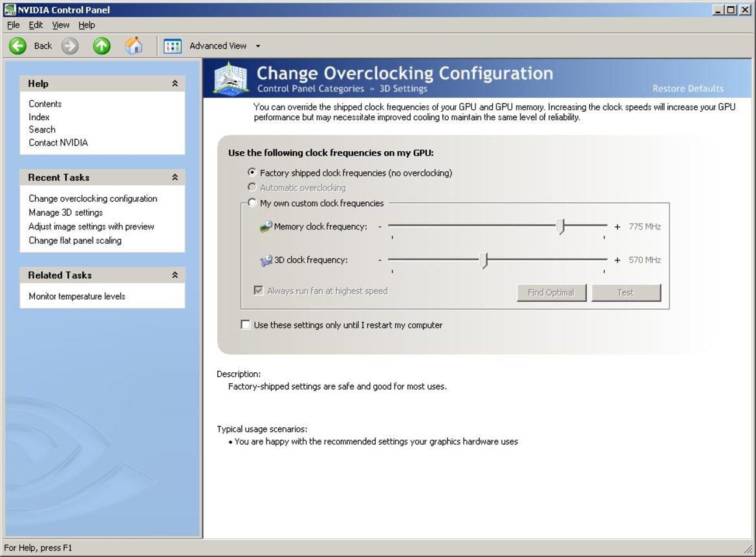The image size is (756, 557).
Task: Open Change flat panel scaling task
Action: (75, 240)
